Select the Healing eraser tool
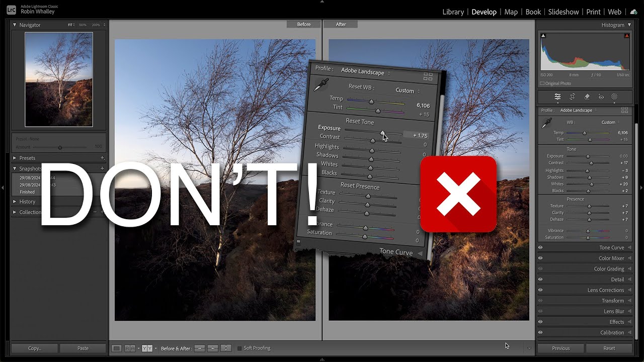 [587, 97]
